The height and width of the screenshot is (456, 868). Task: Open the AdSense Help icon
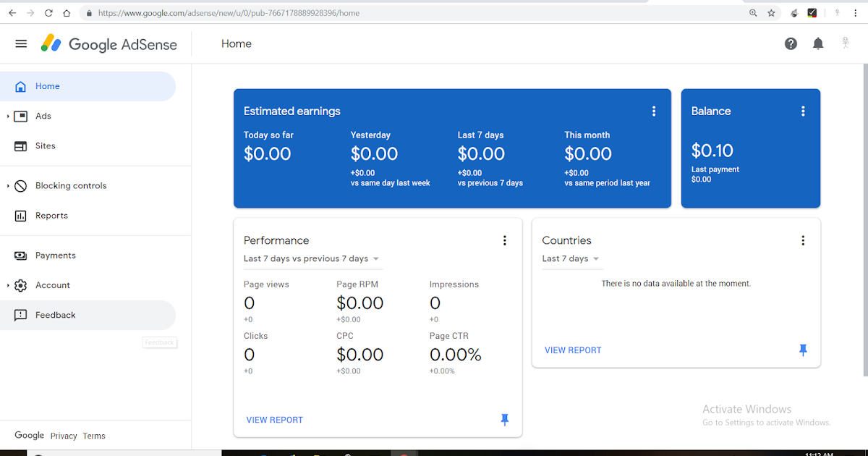coord(791,43)
